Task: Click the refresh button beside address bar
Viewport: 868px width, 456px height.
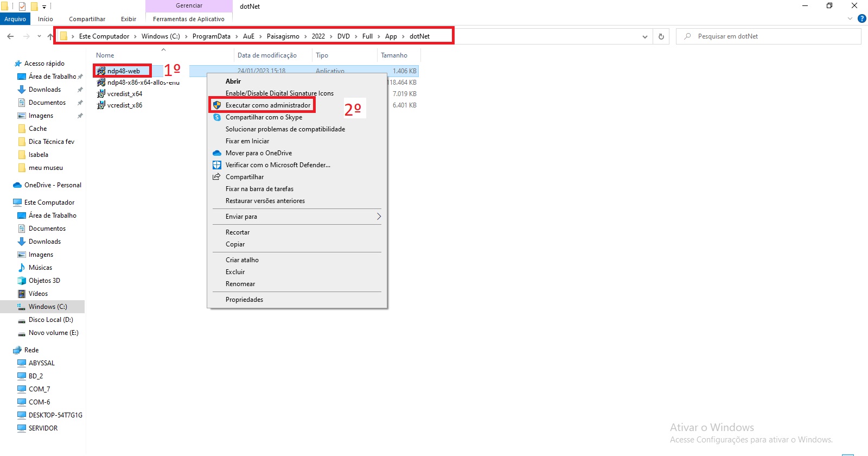Action: [x=661, y=36]
